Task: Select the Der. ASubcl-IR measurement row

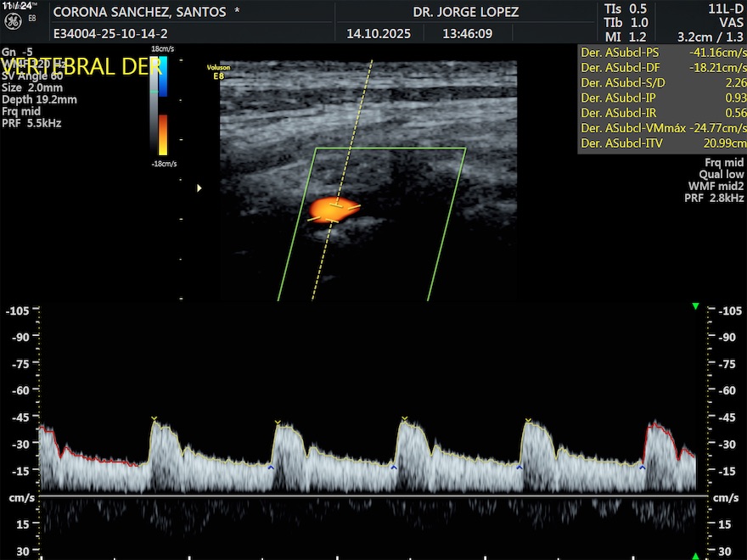Action: click(662, 113)
